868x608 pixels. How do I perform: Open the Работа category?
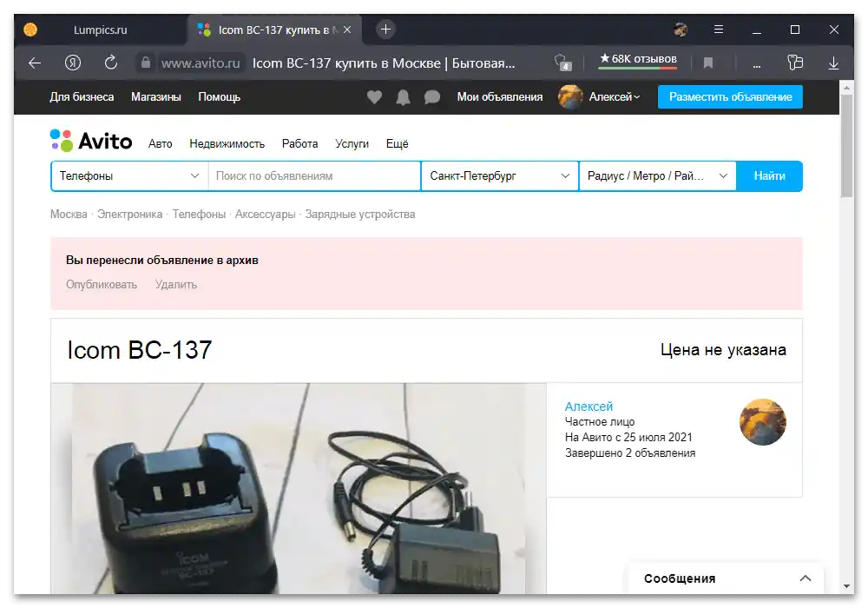(299, 144)
